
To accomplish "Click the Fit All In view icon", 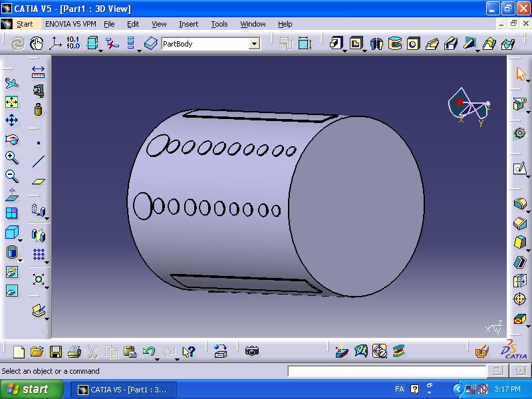I will pos(11,102).
